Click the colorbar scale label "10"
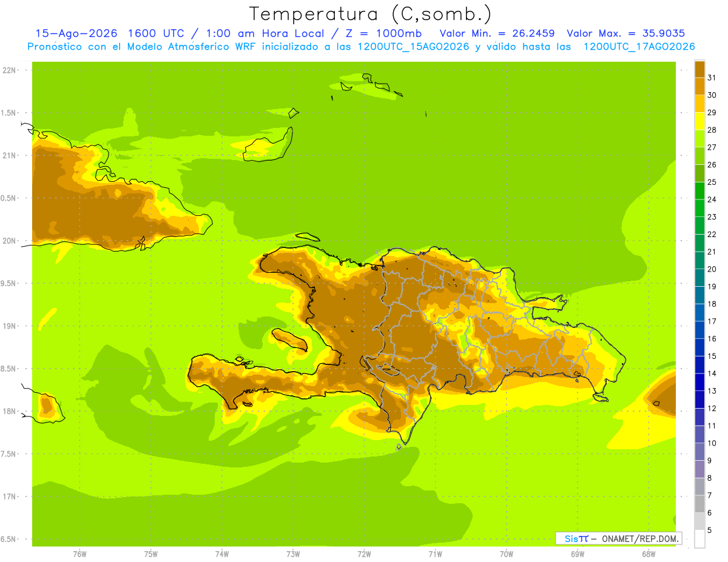728x562 pixels. (712, 443)
